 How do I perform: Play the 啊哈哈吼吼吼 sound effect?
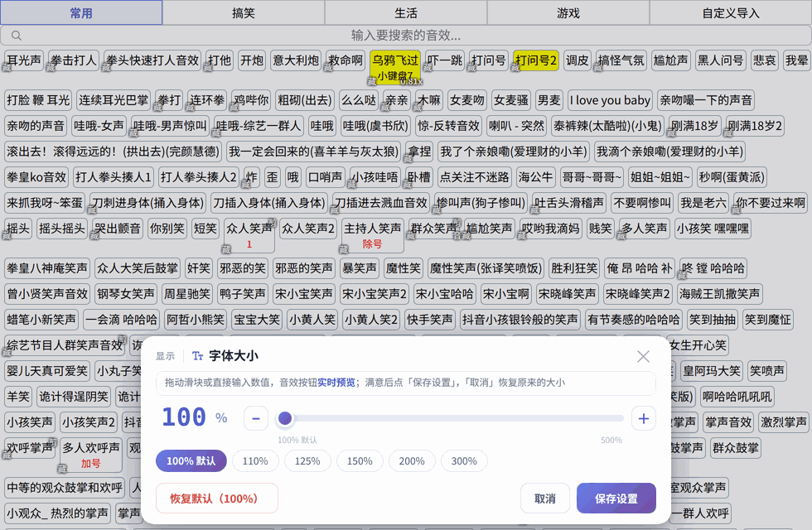[x=737, y=397]
